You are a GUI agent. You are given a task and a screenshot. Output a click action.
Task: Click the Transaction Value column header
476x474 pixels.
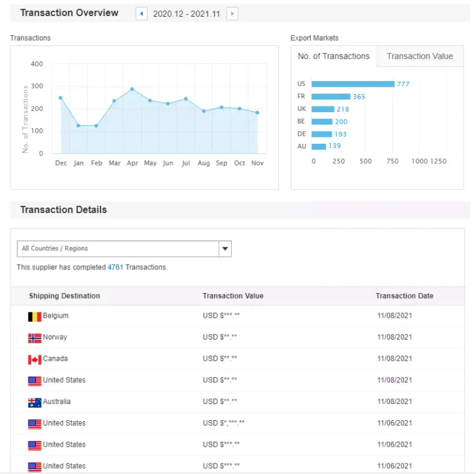click(x=233, y=296)
